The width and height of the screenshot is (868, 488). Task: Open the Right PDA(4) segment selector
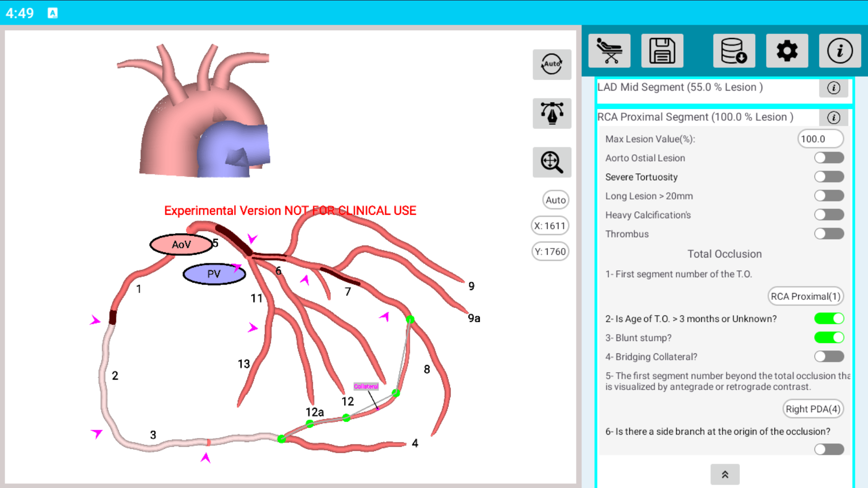tap(813, 409)
